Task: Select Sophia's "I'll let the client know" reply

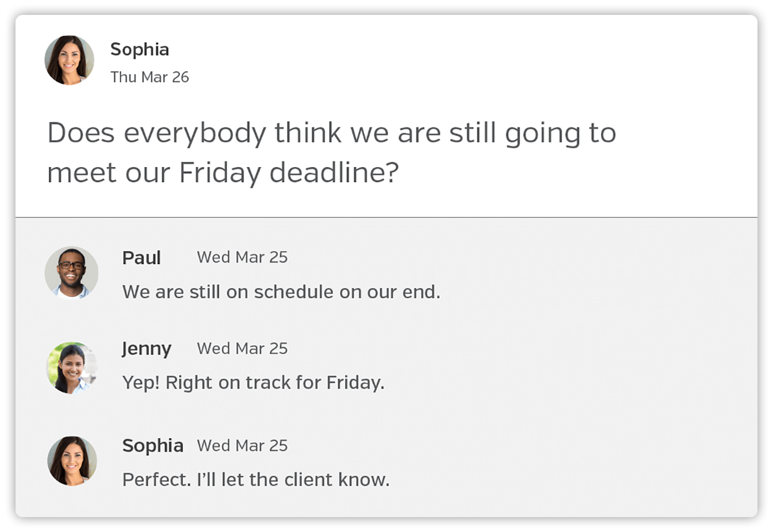Action: (256, 479)
